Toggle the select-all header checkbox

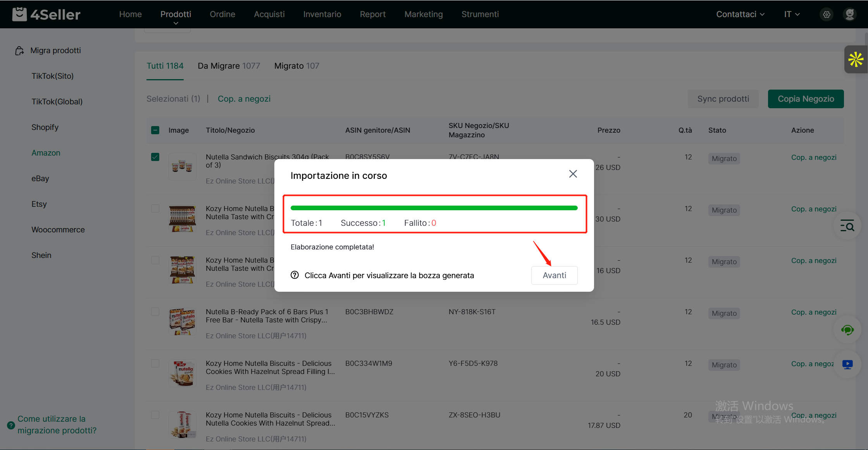coord(155,130)
